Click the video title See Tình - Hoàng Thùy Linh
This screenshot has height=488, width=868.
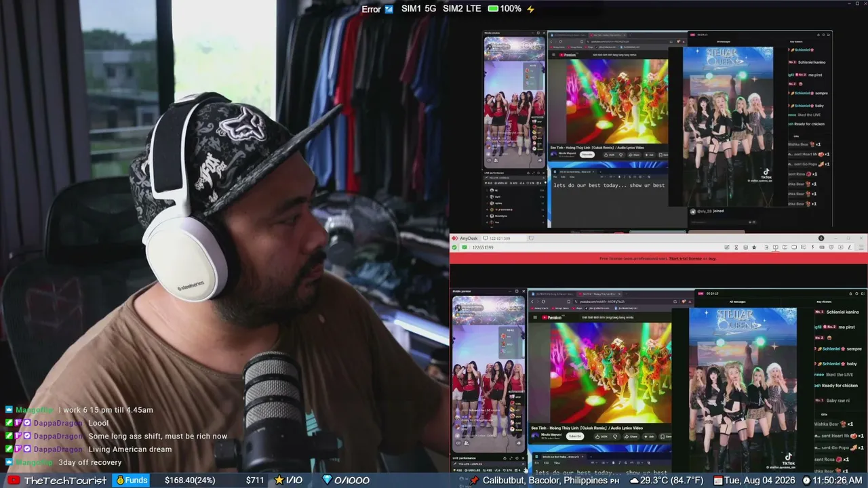[x=587, y=428]
